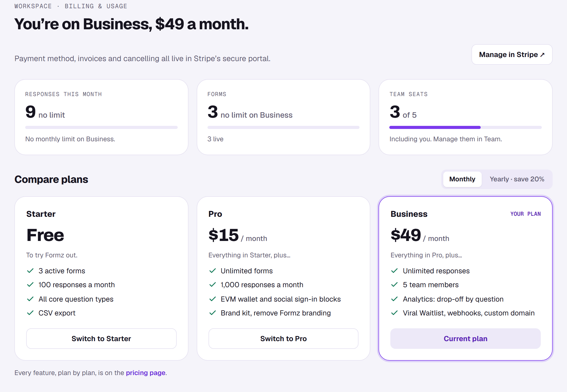Select Monthly billing toggle
This screenshot has width=567, height=392.
tap(462, 179)
